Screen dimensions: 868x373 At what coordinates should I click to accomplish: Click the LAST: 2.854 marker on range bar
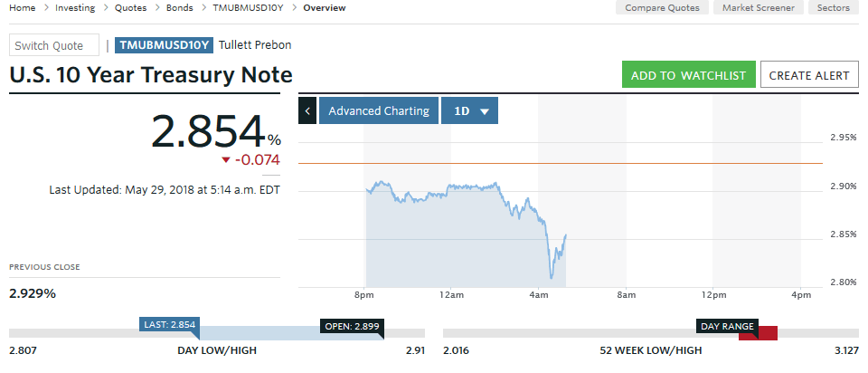(169, 324)
